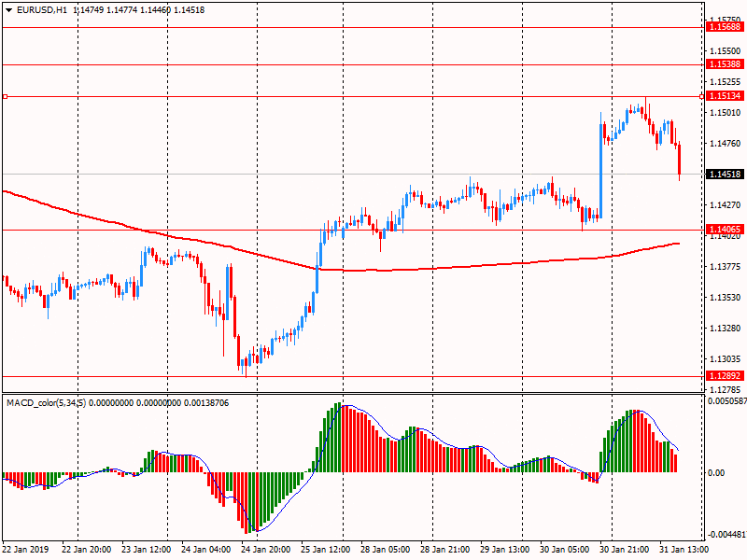This screenshot has width=747, height=560.
Task: Select the 0.00 MACD scale value
Action: (716, 472)
